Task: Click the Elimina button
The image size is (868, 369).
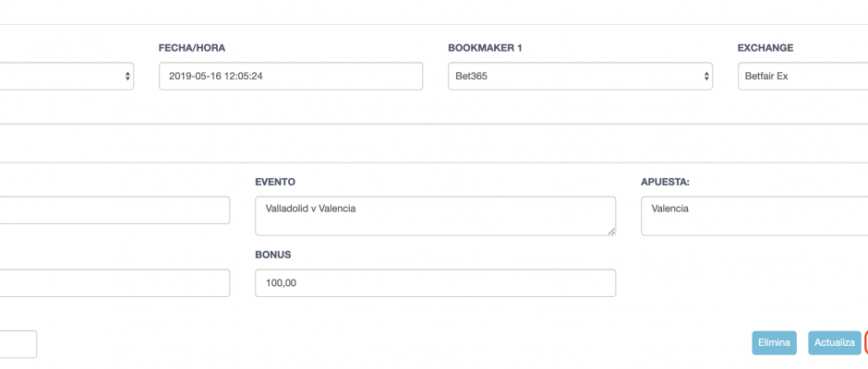Action: (774, 343)
